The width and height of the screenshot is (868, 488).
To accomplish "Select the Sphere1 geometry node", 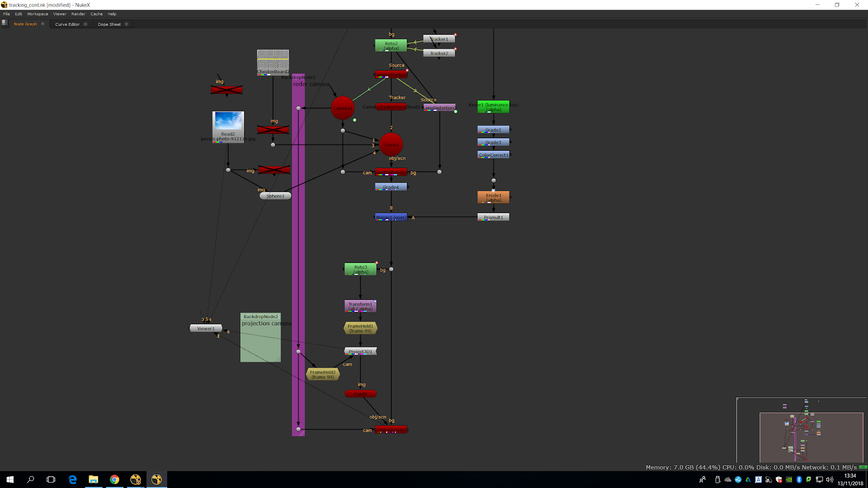I will pyautogui.click(x=275, y=196).
